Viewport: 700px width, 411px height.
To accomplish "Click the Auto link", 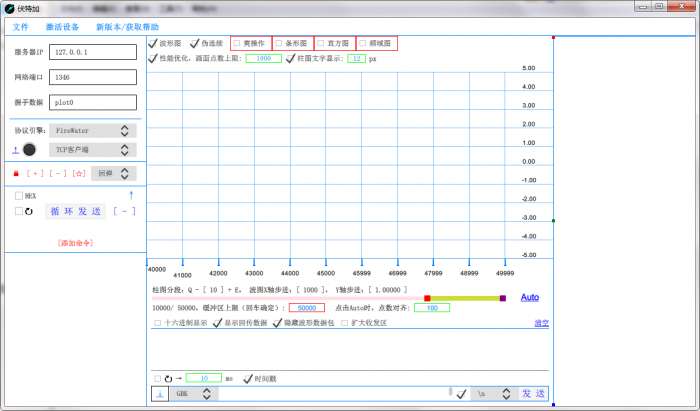I will [530, 297].
